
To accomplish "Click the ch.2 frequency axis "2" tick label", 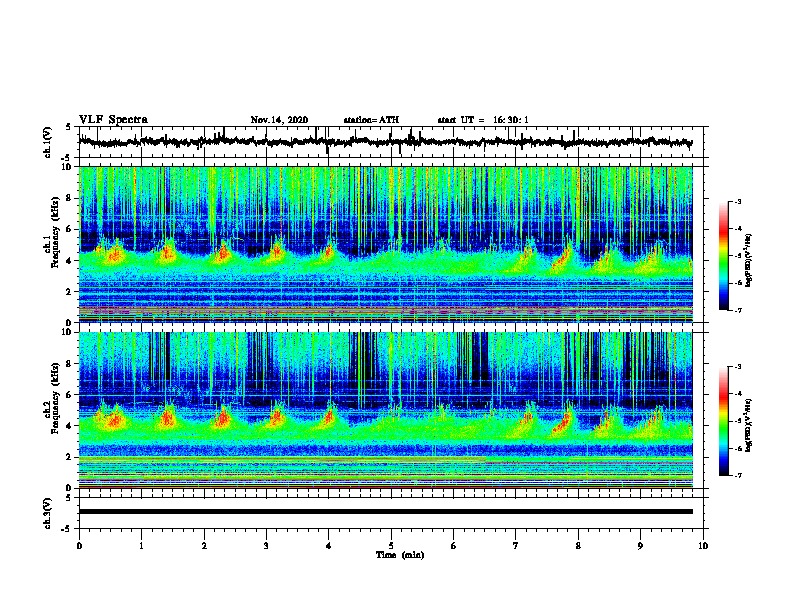I will tap(69, 457).
